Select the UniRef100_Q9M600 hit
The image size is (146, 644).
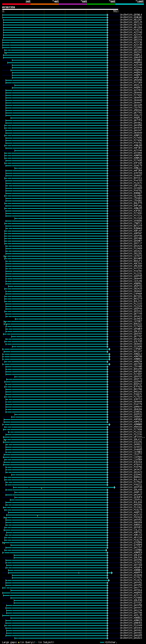tap(131, 407)
